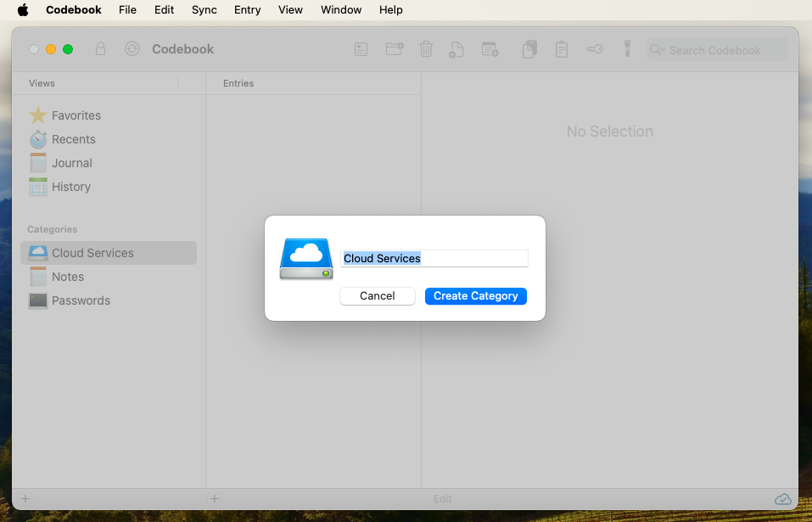Open the File menu
812x522 pixels.
(127, 10)
